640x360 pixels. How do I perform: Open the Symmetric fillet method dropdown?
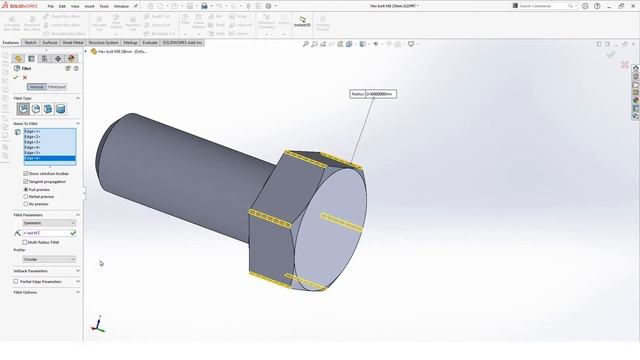coord(49,223)
